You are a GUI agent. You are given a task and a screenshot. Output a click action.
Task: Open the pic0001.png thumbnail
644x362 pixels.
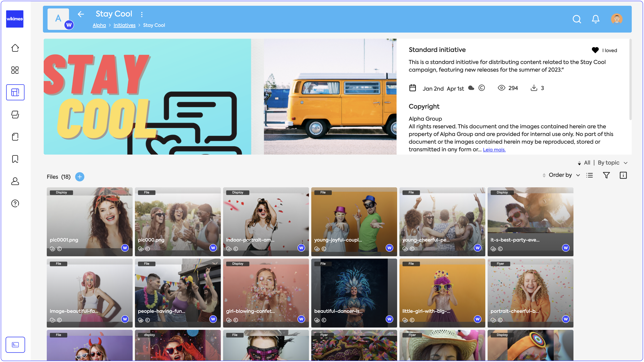[90, 222]
